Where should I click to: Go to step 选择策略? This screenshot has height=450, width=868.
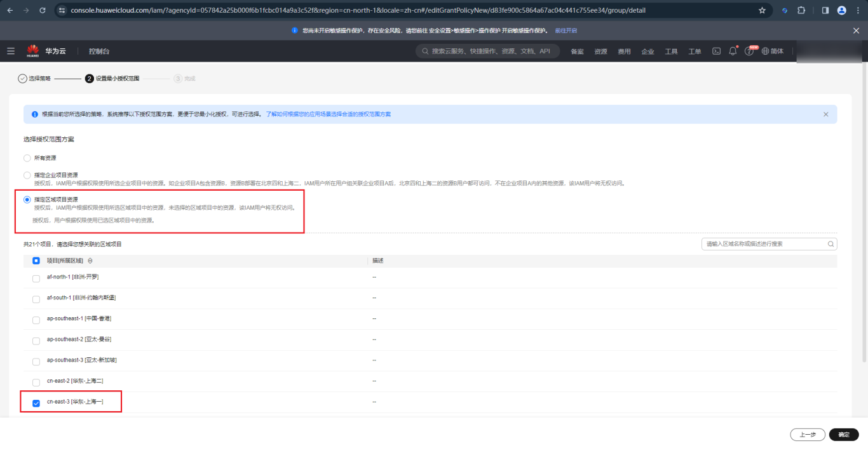34,78
